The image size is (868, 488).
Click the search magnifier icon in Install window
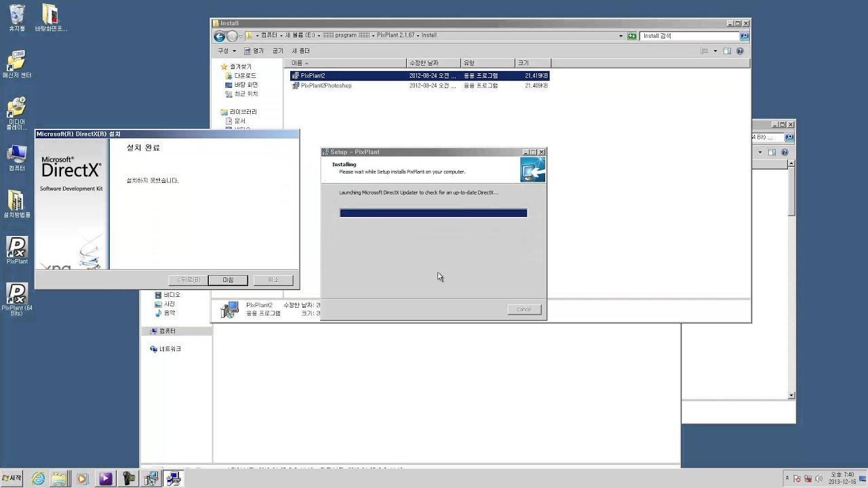744,36
